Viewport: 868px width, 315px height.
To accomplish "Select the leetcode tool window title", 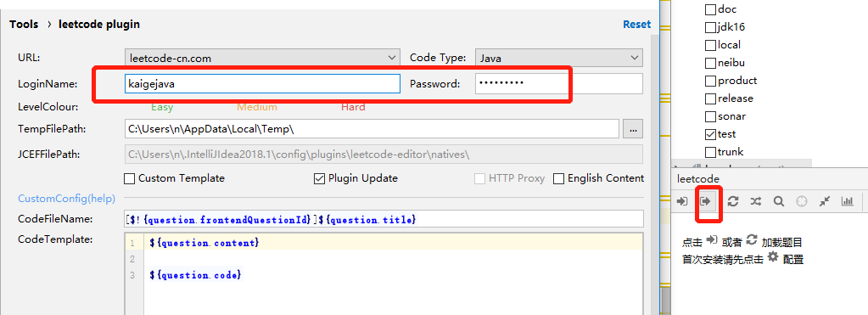I will click(698, 179).
